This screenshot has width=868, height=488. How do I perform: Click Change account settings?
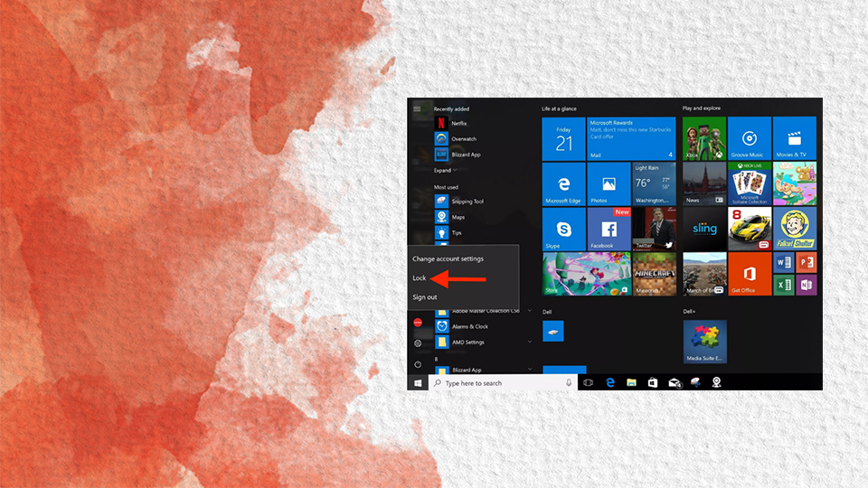point(448,259)
